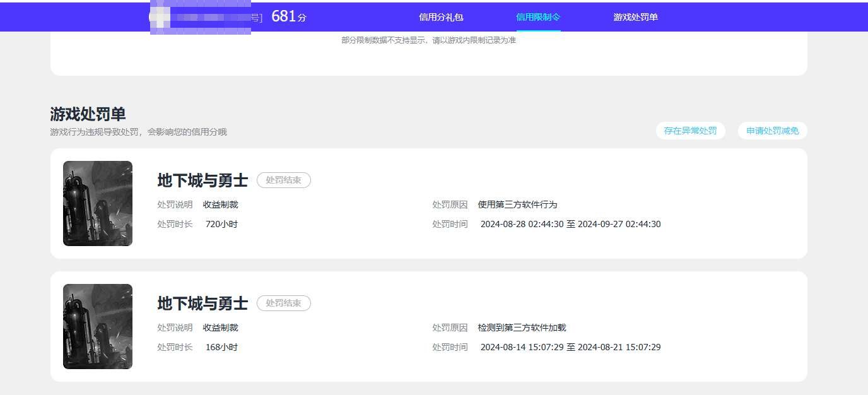The height and width of the screenshot is (395, 868).
Task: Click the note 部分限制数据不支持显示
Action: (x=428, y=40)
